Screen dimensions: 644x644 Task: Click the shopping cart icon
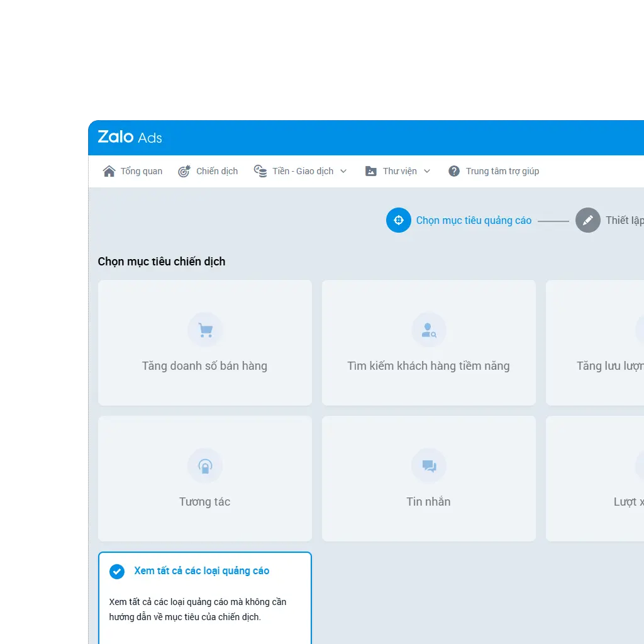[x=205, y=330]
